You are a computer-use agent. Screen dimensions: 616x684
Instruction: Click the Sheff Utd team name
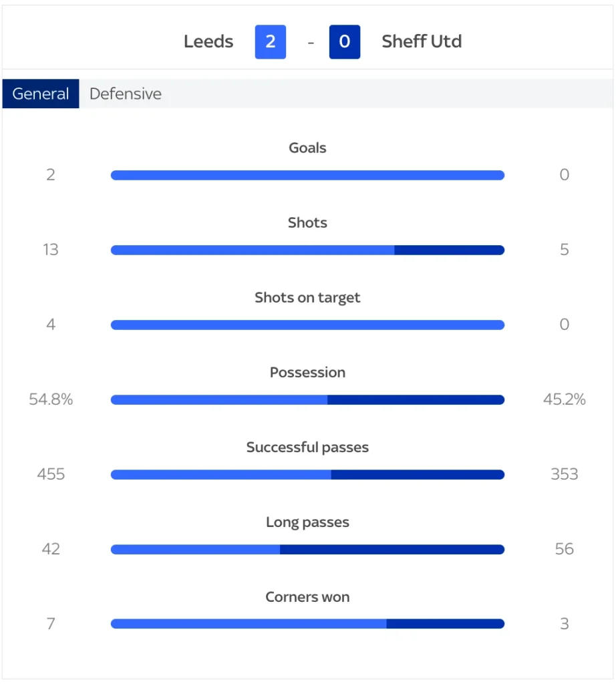[422, 41]
